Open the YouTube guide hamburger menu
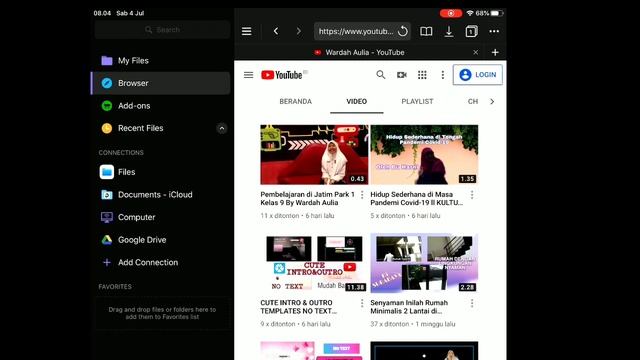Image resolution: width=640 pixels, height=360 pixels. click(x=248, y=75)
